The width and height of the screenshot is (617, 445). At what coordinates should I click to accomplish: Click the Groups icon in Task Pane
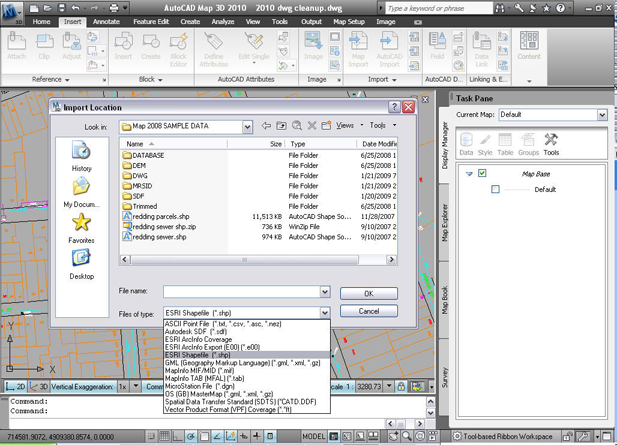(528, 144)
